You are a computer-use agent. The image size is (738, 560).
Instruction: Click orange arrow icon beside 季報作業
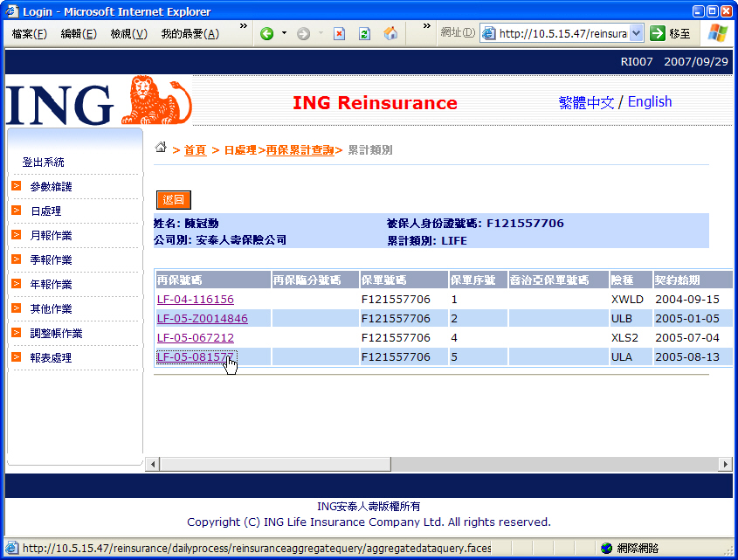[17, 259]
